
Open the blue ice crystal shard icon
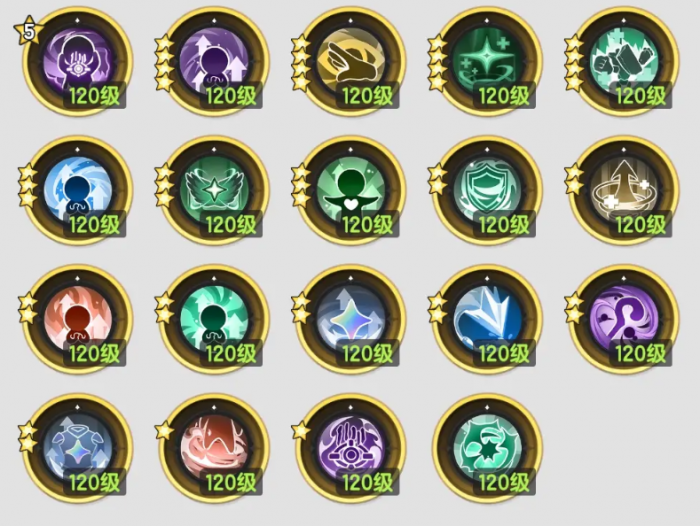[x=488, y=319]
